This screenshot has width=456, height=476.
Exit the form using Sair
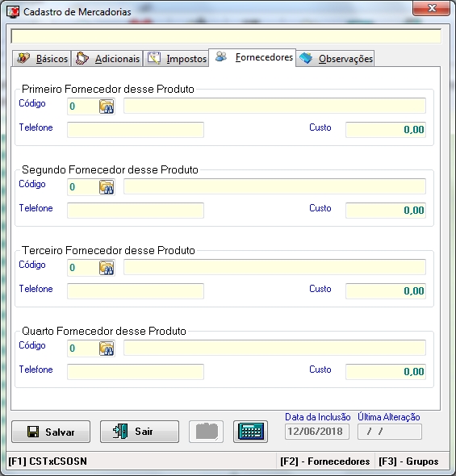coord(140,432)
